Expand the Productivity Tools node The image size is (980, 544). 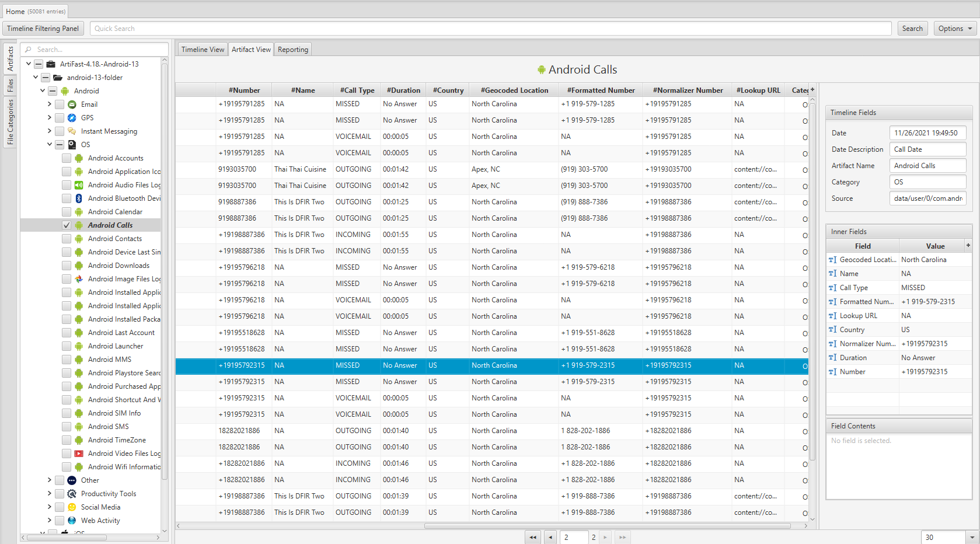pos(50,494)
